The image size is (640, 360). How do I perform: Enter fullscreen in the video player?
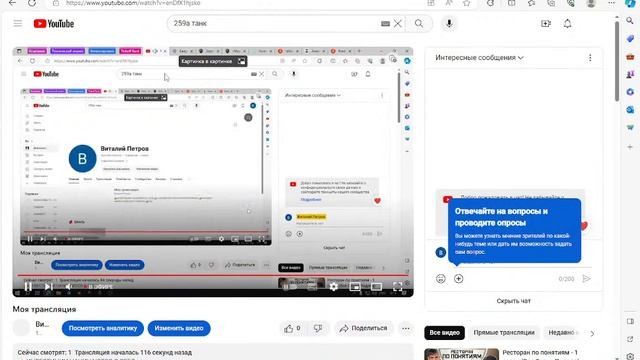pos(398,287)
